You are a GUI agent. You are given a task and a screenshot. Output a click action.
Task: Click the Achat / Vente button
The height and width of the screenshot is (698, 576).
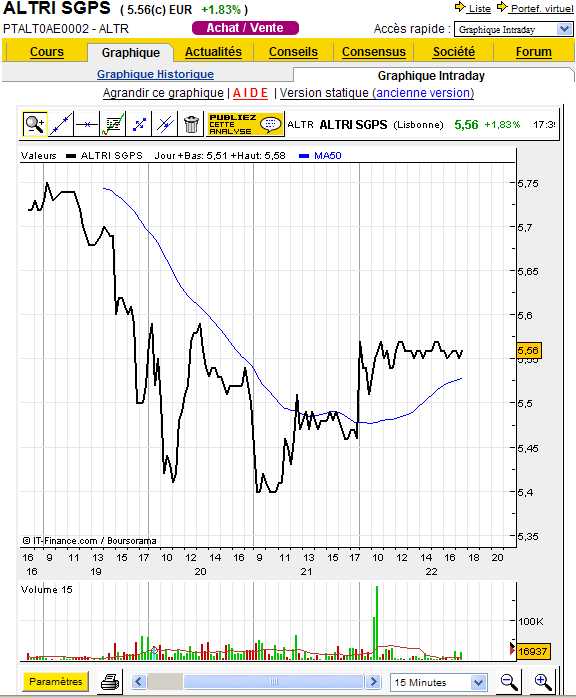245,28
